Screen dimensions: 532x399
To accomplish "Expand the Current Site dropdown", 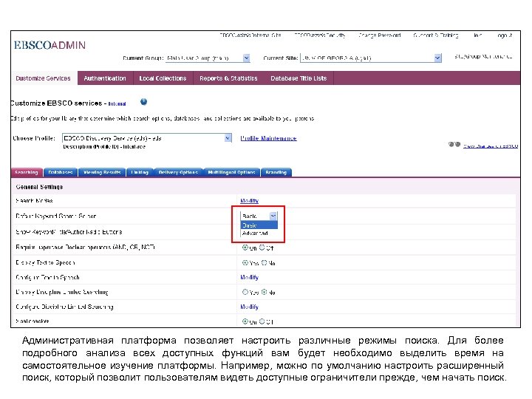I will pyautogui.click(x=437, y=58).
